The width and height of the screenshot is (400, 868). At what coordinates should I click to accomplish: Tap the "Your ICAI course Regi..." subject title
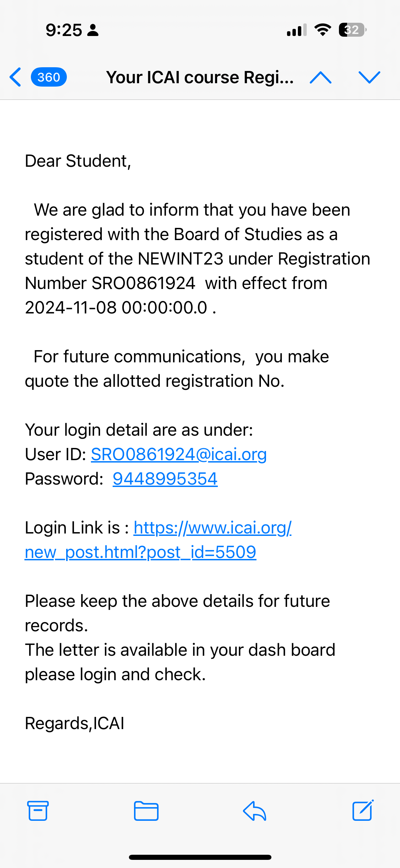200,77
